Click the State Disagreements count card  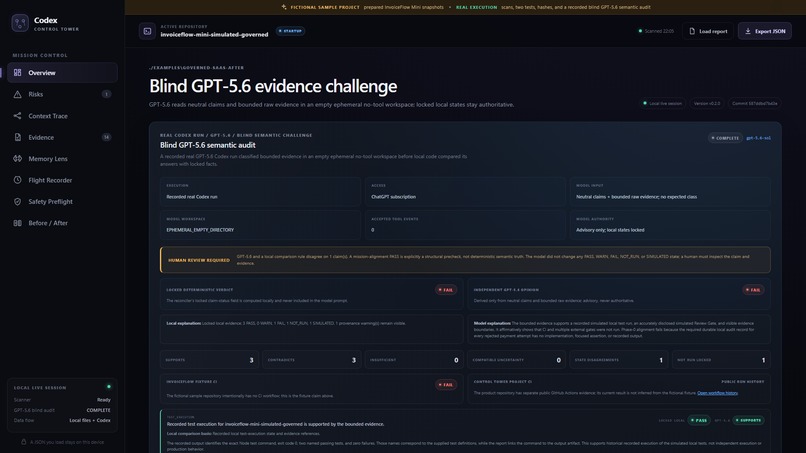(618, 360)
